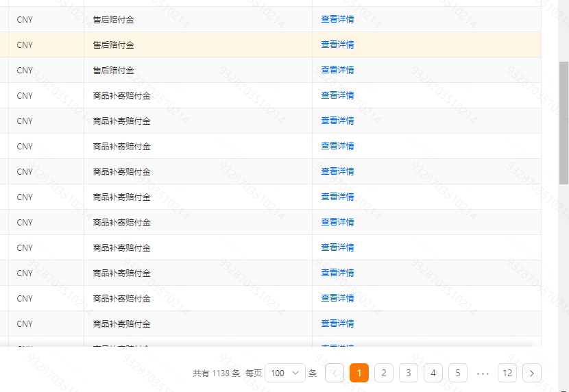The image size is (569, 392).
Task: Select the 售后赔付金 cell in highlighted row
Action: tap(114, 45)
